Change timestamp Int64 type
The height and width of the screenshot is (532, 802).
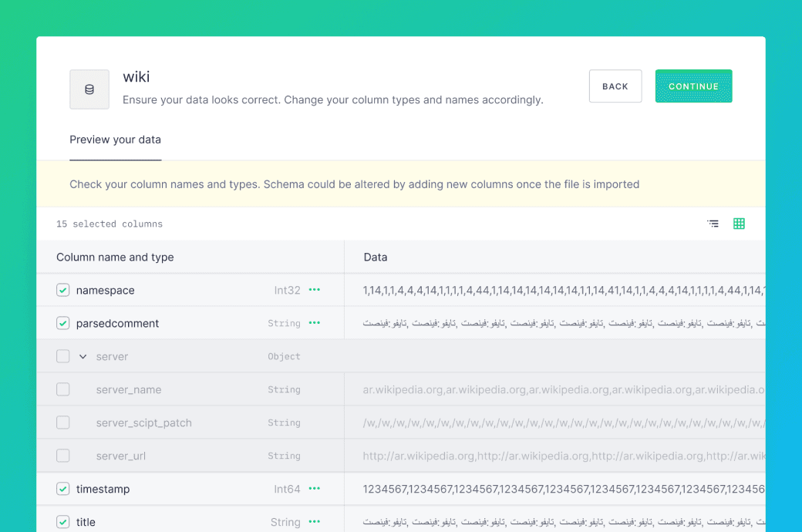tap(287, 489)
